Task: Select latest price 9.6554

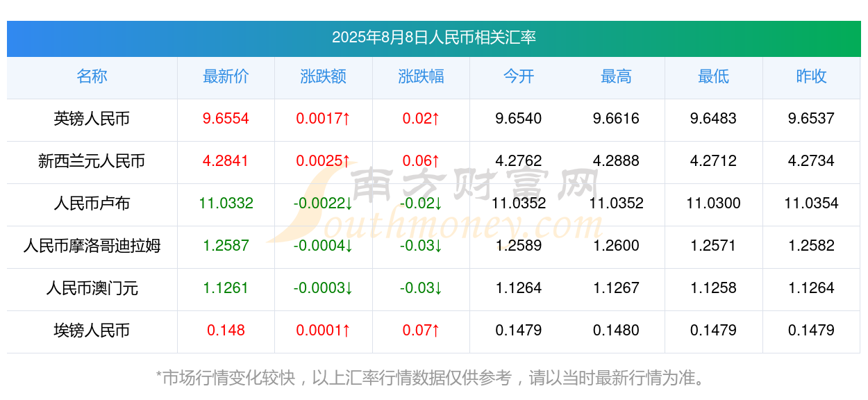Action: pos(226,119)
